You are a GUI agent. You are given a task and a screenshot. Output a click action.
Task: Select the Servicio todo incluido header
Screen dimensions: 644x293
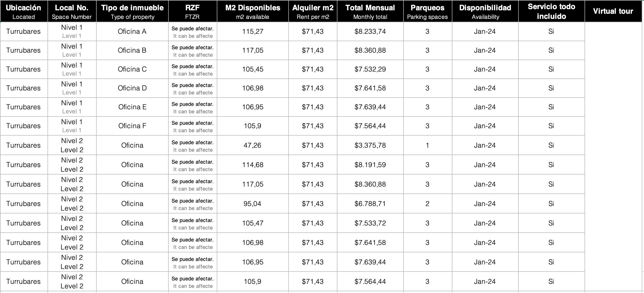(x=551, y=11)
